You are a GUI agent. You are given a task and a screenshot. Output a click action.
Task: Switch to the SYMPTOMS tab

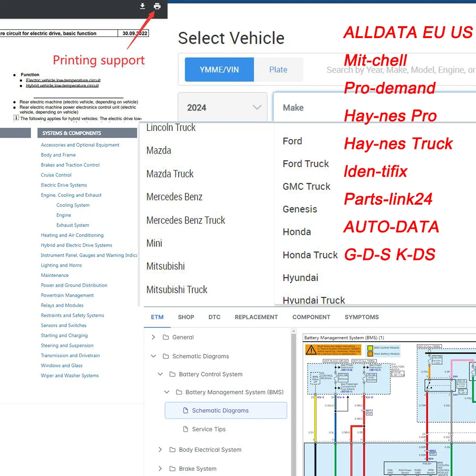[x=362, y=317]
